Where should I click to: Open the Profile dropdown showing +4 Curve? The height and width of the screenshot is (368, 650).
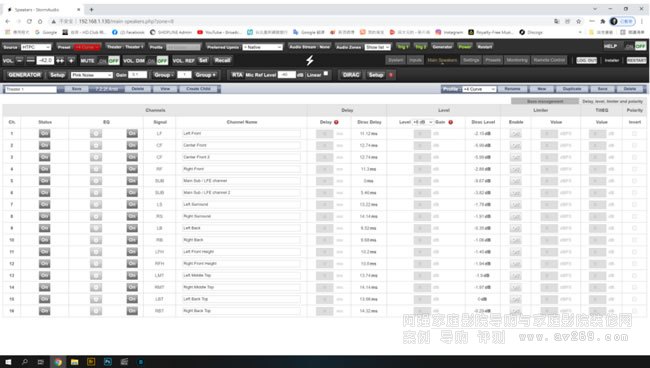(x=479, y=89)
